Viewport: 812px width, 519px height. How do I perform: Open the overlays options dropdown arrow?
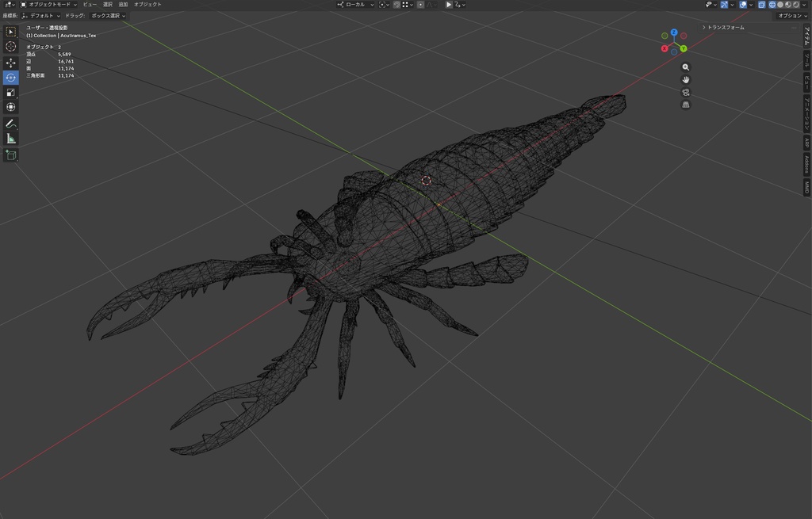click(x=751, y=5)
